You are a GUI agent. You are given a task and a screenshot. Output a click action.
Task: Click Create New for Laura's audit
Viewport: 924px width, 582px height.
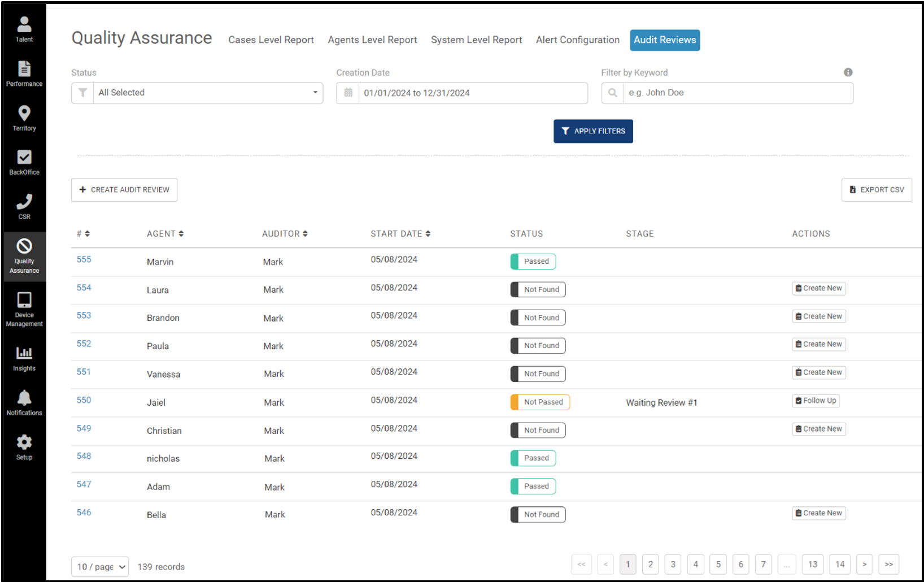[819, 288]
